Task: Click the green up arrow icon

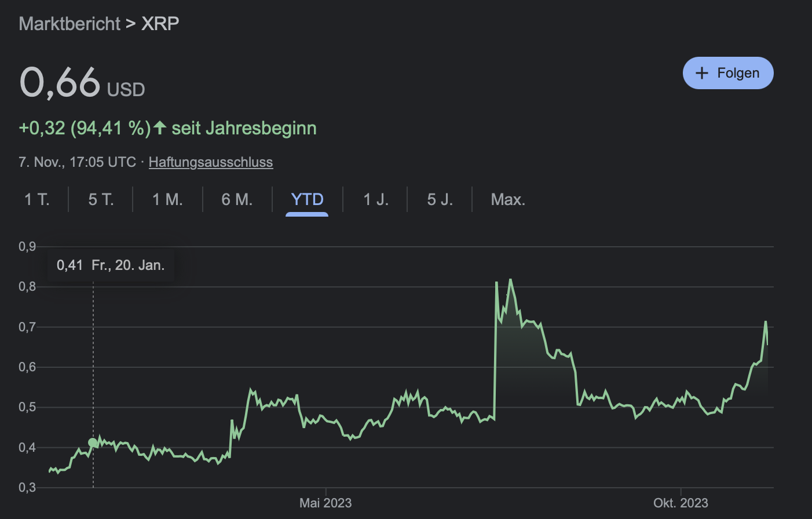Action: (160, 127)
